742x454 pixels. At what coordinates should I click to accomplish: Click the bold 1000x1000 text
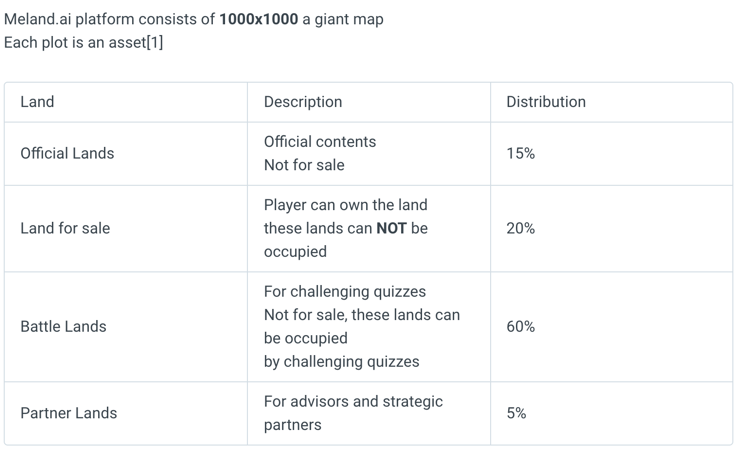point(259,19)
